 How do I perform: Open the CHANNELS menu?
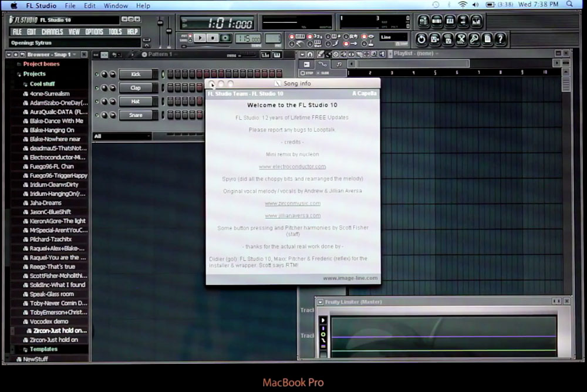52,32
